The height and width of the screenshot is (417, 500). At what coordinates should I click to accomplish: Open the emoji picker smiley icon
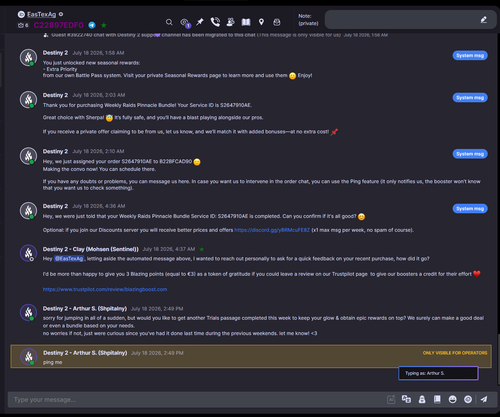coord(453,399)
